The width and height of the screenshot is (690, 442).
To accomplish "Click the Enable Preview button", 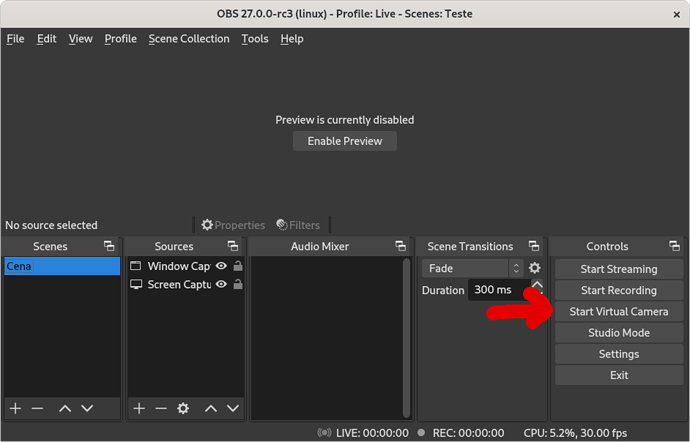I will point(345,141).
